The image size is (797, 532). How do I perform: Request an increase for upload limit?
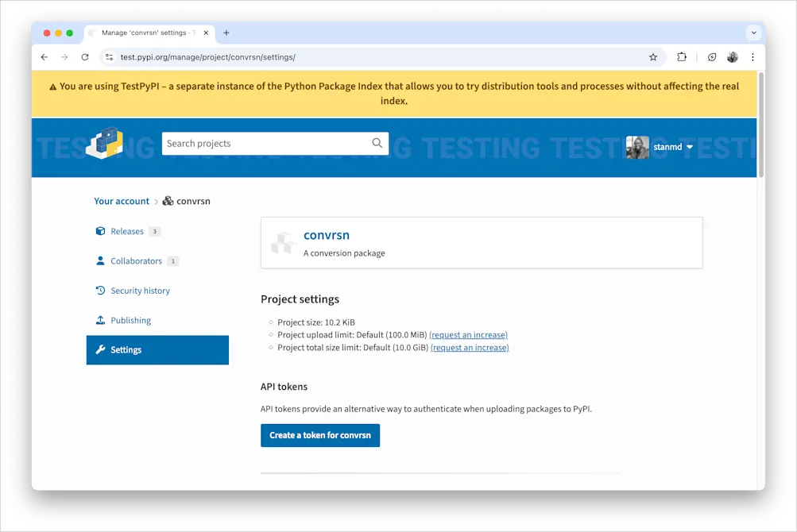coord(468,335)
